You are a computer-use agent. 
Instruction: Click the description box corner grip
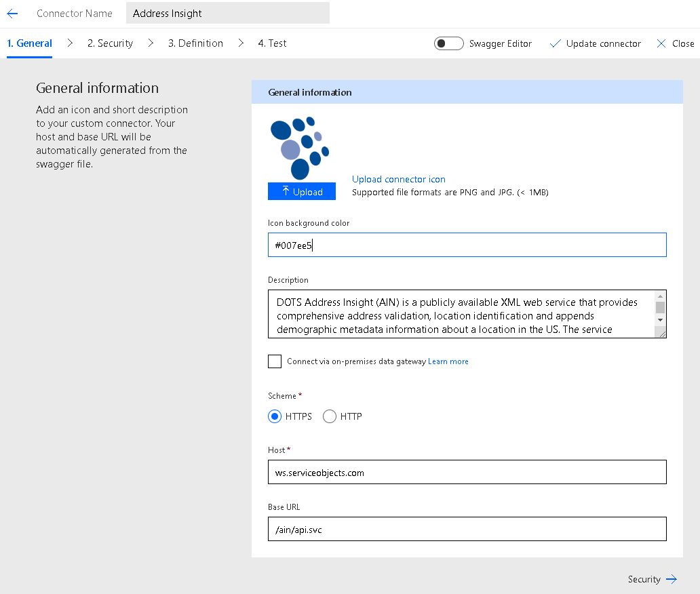pos(661,334)
